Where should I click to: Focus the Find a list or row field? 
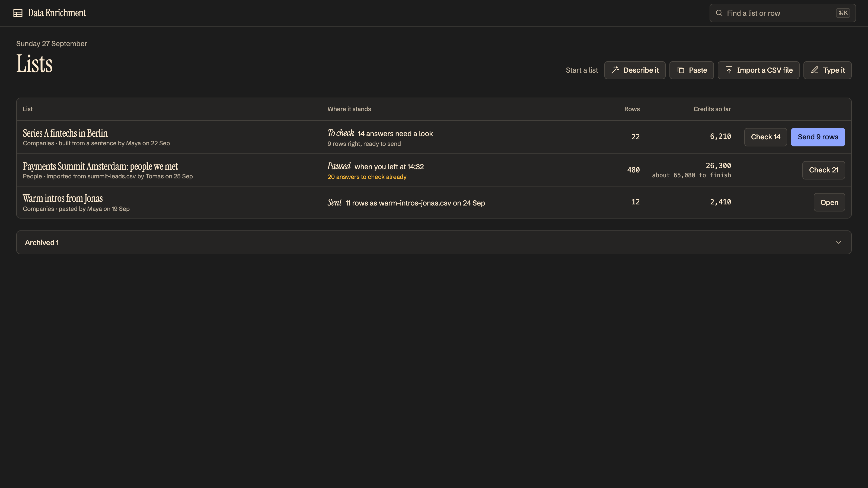pyautogui.click(x=782, y=13)
